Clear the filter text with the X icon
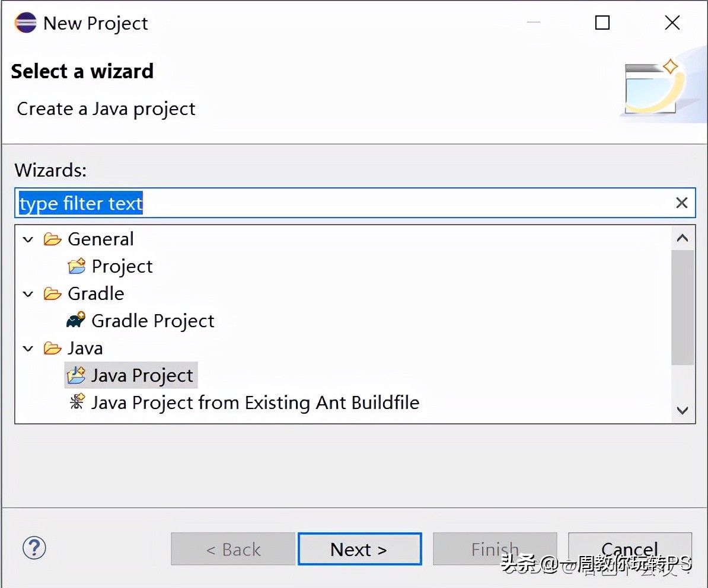Viewport: 708px width, 588px height. (x=681, y=202)
